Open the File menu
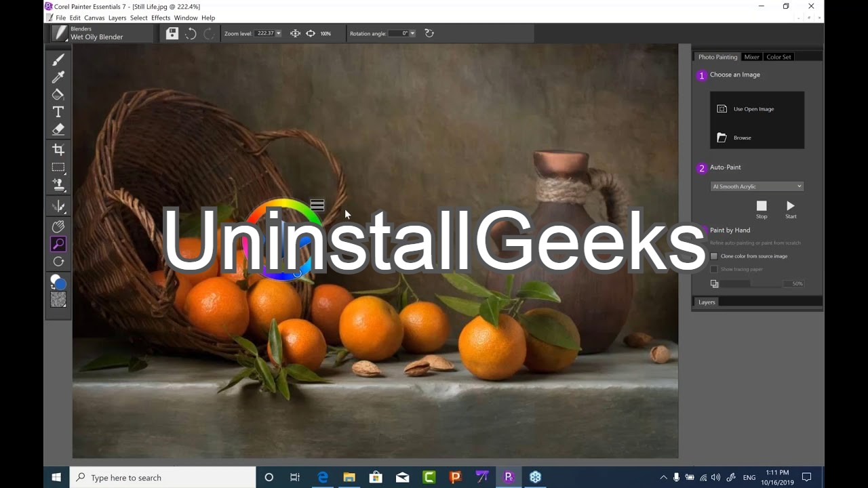Screen dimensions: 868x488 (60, 18)
